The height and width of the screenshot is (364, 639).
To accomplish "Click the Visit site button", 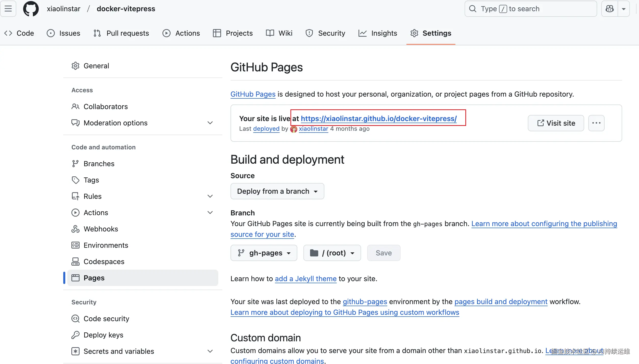I will pyautogui.click(x=556, y=123).
